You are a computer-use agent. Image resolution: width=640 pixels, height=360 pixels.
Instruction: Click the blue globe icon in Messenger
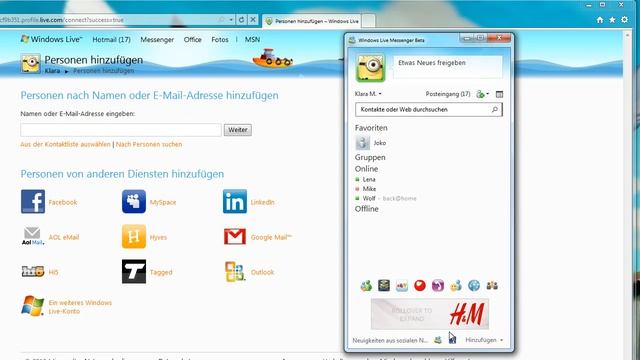click(x=474, y=285)
